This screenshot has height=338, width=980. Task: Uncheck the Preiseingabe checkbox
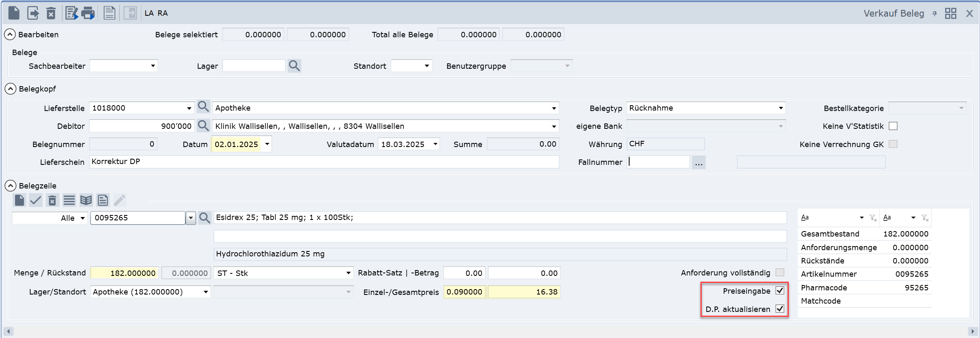tap(780, 291)
